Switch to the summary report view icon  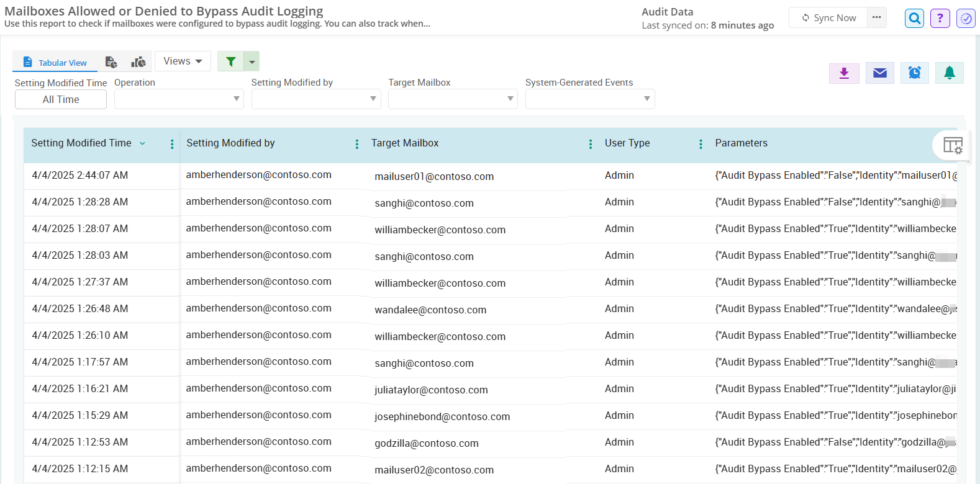tap(111, 62)
